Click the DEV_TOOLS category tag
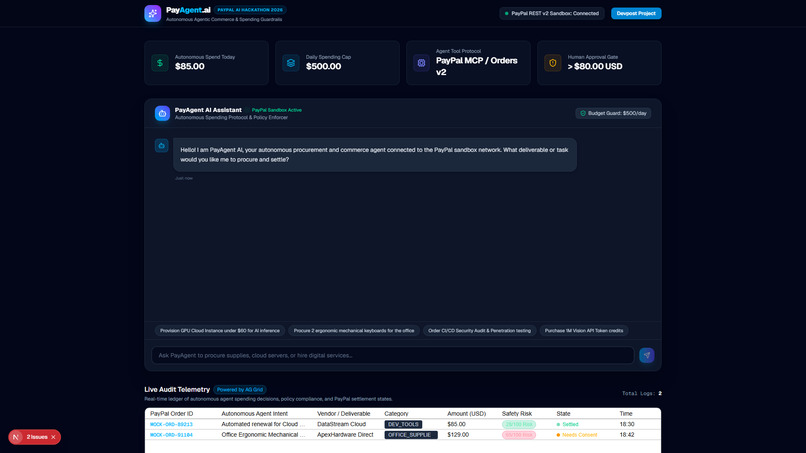Viewport: 806px width, 453px height. [404, 425]
